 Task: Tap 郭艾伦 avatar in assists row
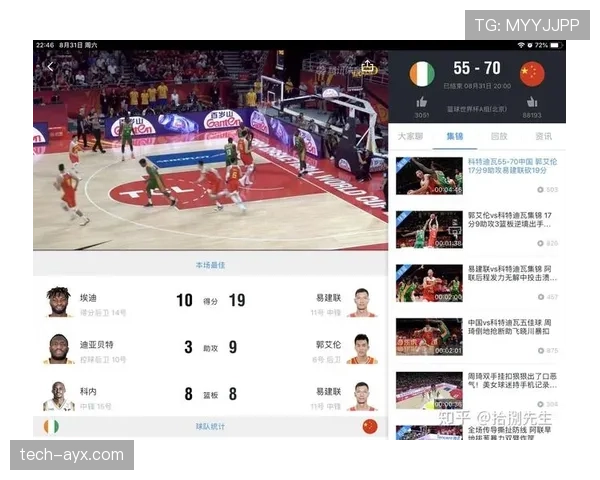click(362, 349)
